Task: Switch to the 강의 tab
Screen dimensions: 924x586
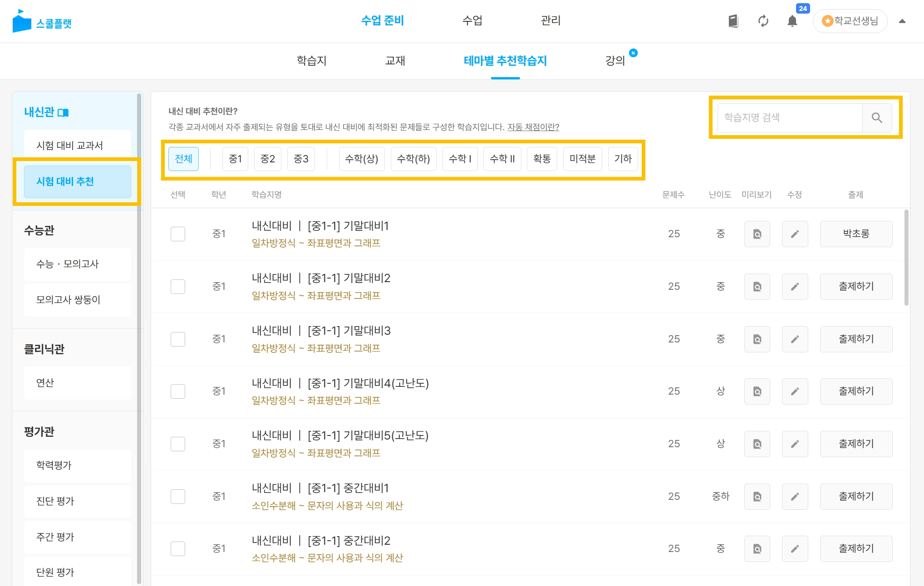Action: pyautogui.click(x=615, y=61)
